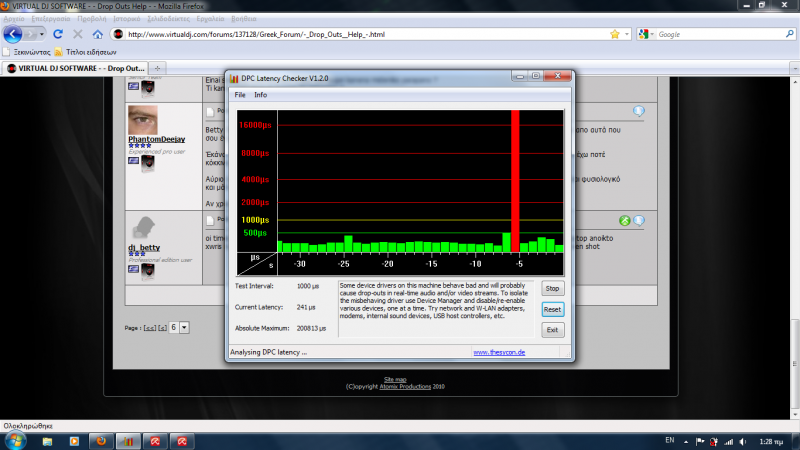The image size is (800, 450).
Task: Open Firefox Ιστορικό menu
Action: click(127, 19)
